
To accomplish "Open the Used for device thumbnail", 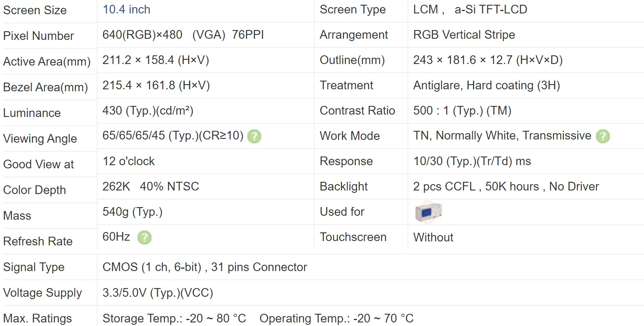I will tap(428, 212).
